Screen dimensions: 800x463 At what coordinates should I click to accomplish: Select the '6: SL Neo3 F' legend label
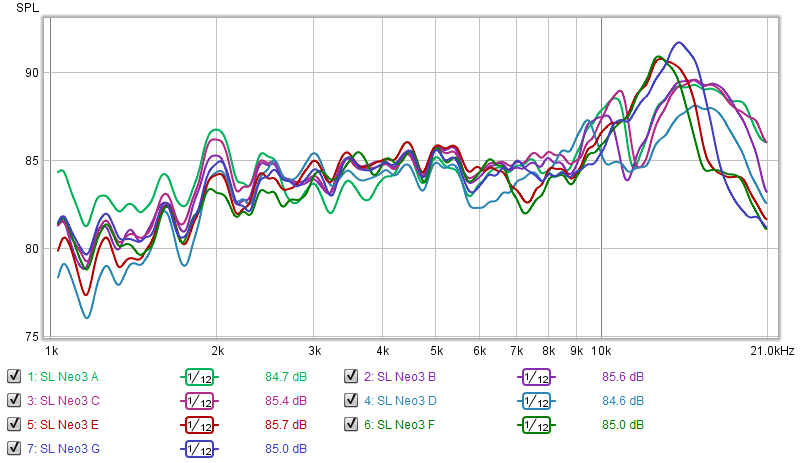(399, 425)
